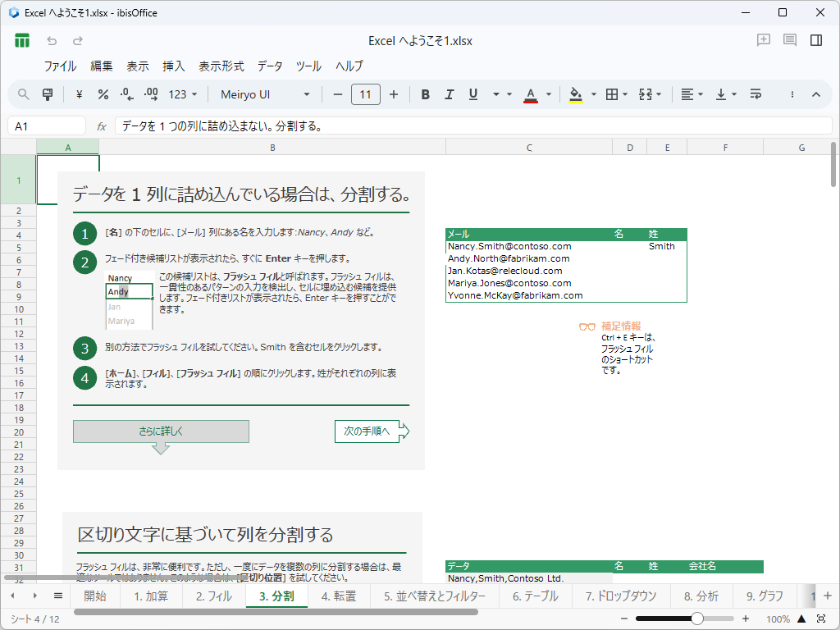Toggle italic formatting
Screen dimensions: 840x630
tap(449, 94)
